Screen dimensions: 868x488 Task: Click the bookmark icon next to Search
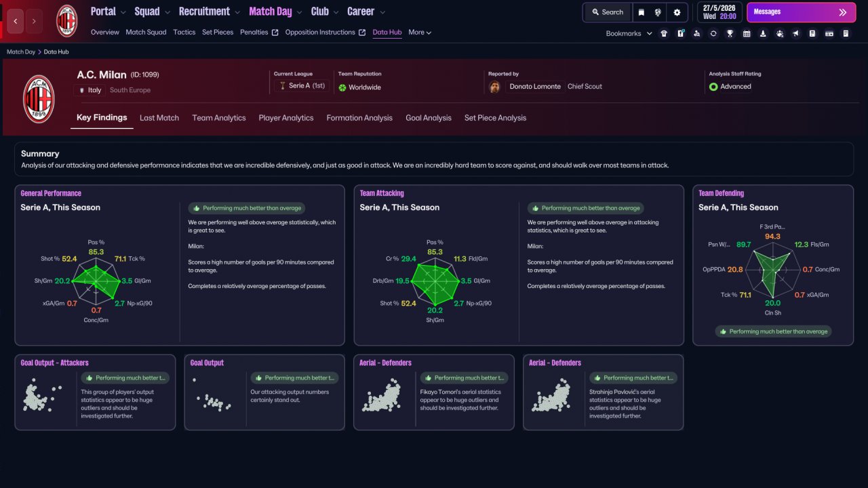tap(641, 12)
